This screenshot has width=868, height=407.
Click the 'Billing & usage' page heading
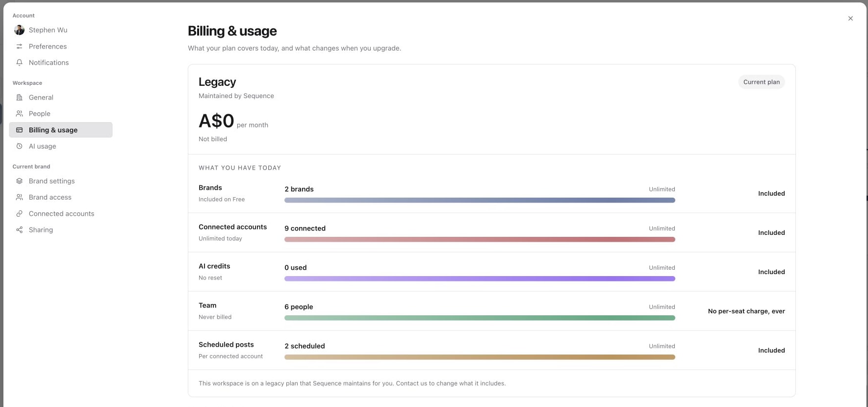click(232, 31)
